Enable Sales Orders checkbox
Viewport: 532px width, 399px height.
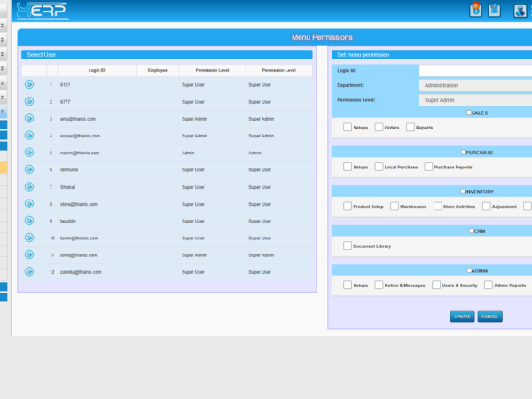(379, 127)
